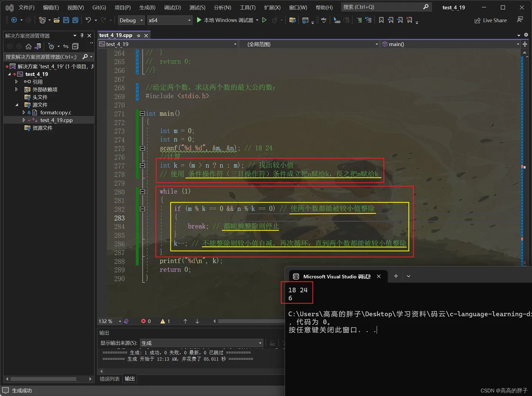532x396 pixels.
Task: Open the 编辑(E) menu
Action: [51, 7]
